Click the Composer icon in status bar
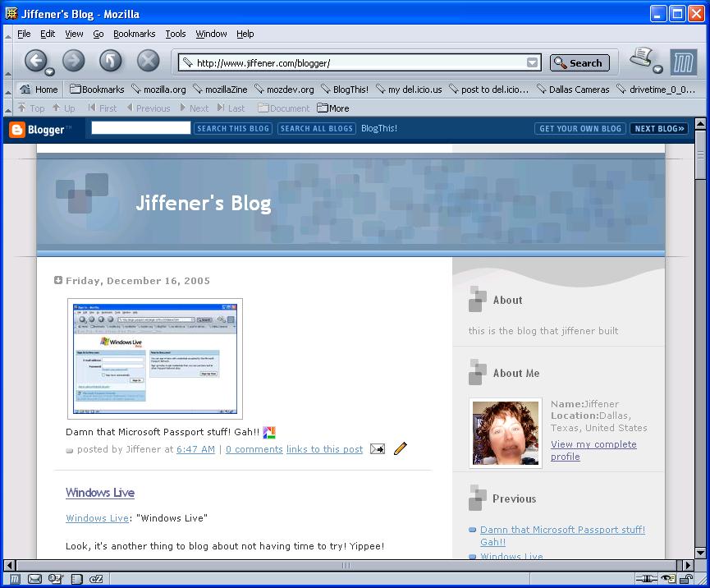The width and height of the screenshot is (710, 588). (x=55, y=578)
